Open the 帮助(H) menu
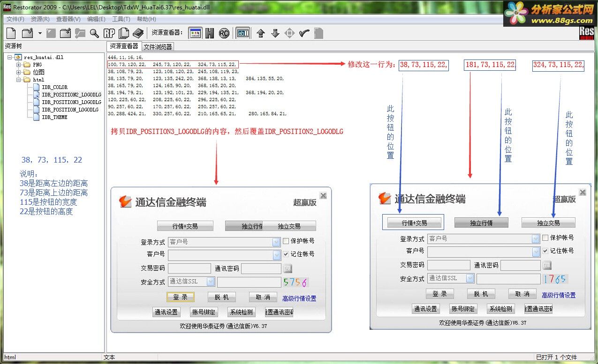The width and height of the screenshot is (598, 364). click(146, 19)
